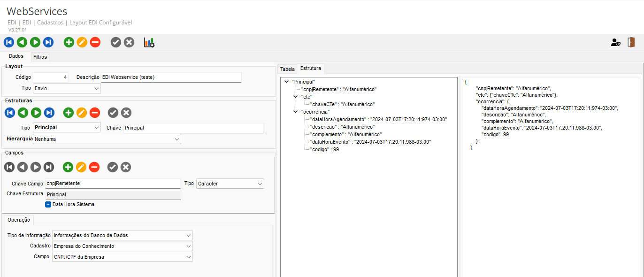Open chart settings icon in toolbar

(x=149, y=42)
